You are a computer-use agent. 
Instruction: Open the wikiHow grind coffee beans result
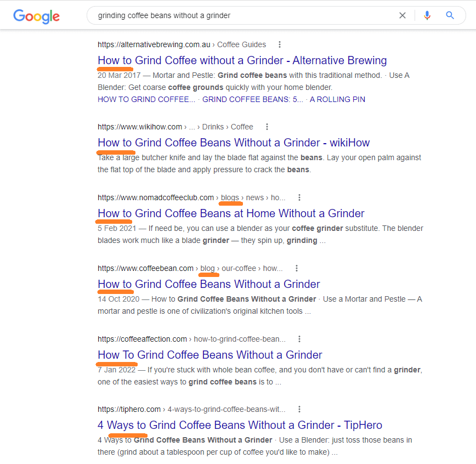[x=234, y=143]
